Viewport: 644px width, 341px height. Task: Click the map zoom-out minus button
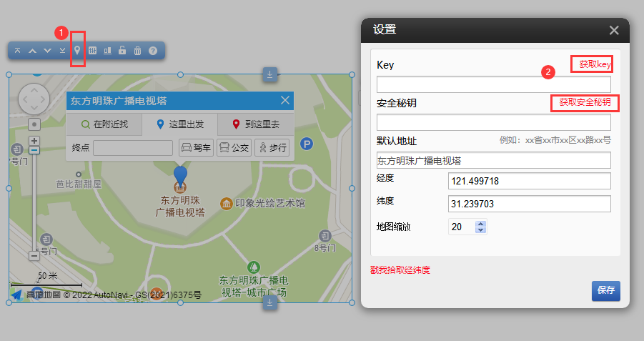coord(34,255)
